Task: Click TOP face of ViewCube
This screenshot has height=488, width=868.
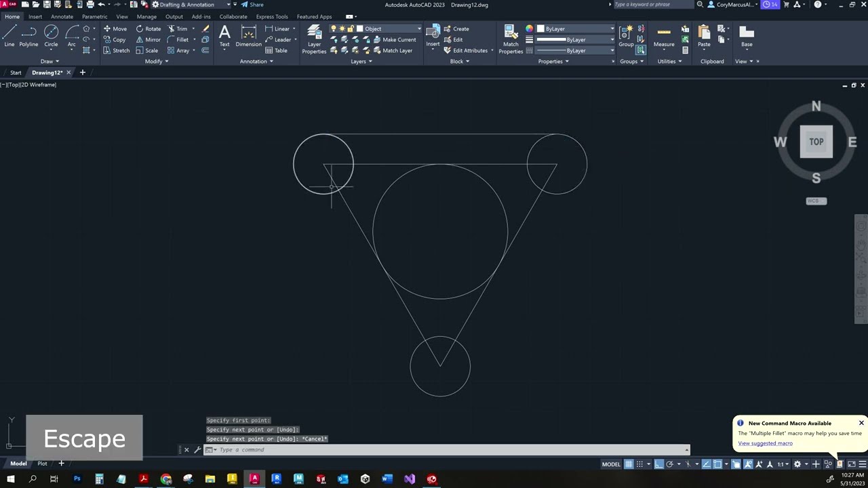Action: pyautogui.click(x=816, y=142)
